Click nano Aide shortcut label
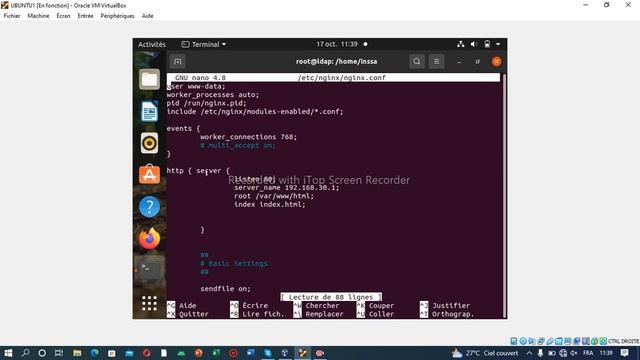 click(x=188, y=305)
